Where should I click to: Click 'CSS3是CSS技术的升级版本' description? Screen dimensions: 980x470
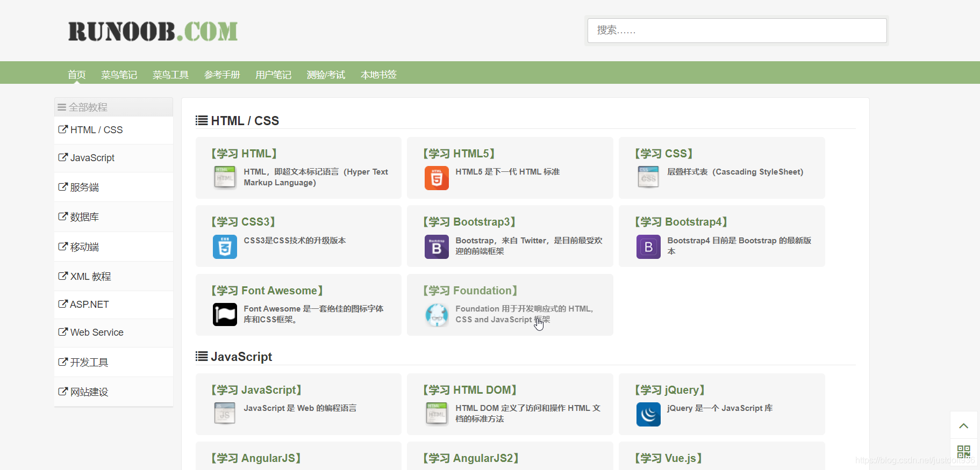[x=295, y=241]
